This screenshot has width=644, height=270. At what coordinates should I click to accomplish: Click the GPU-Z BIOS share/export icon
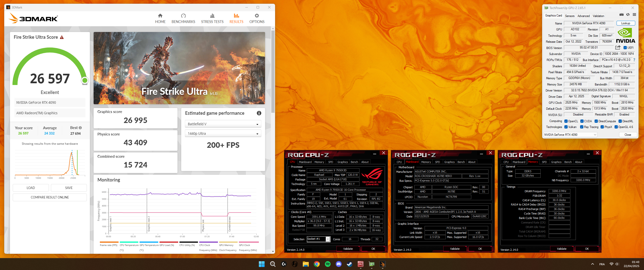[618, 47]
